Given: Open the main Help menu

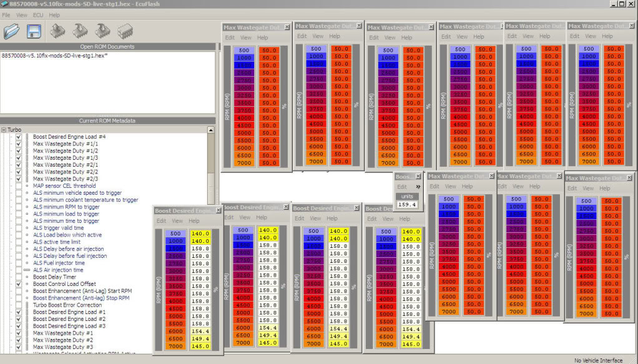Looking at the screenshot, I should click(x=54, y=15).
